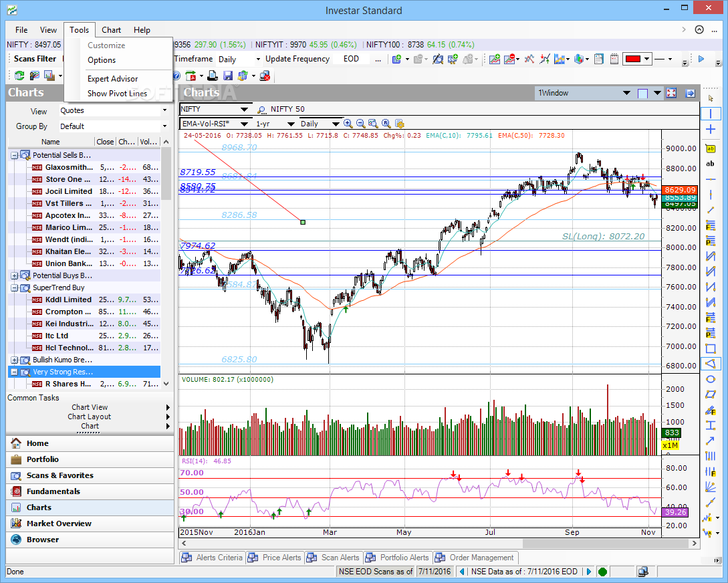The height and width of the screenshot is (583, 728).
Task: Collapse the Very Strong Resistance group
Action: [x=15, y=372]
